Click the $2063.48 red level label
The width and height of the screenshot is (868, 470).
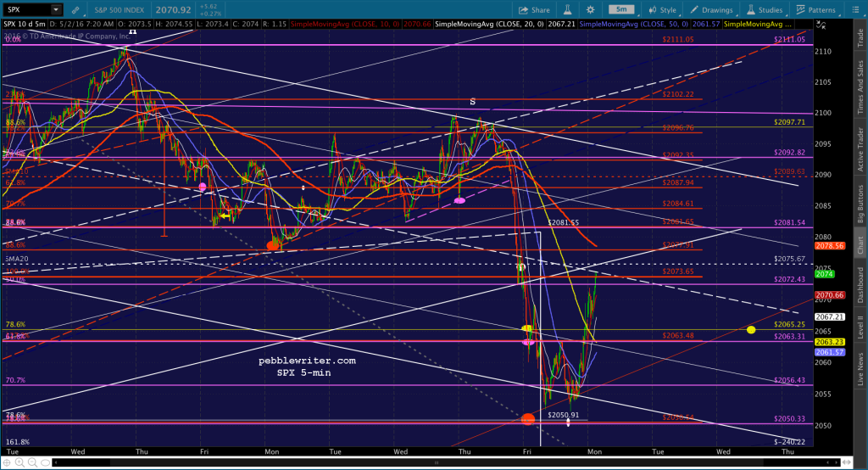tap(678, 335)
